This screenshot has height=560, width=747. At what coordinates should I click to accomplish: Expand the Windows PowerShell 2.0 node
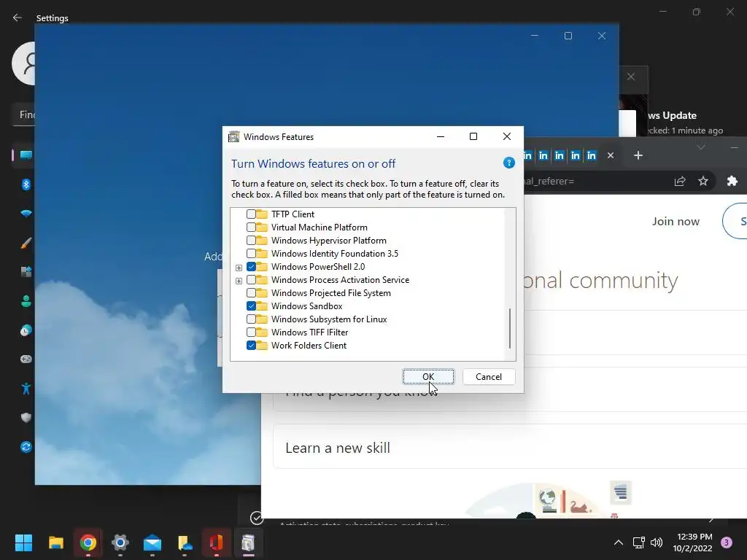click(239, 268)
